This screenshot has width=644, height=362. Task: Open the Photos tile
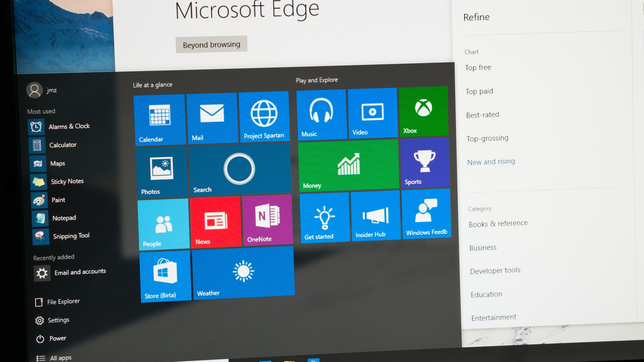coord(162,172)
